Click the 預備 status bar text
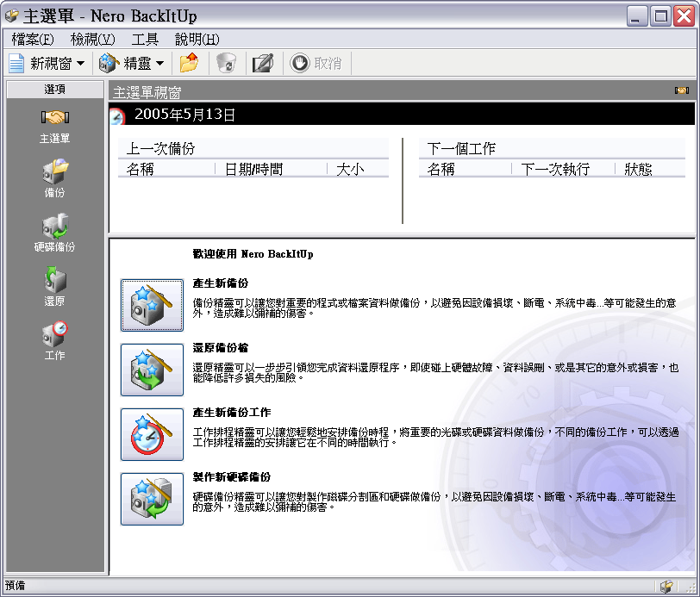The image size is (700, 597). [16, 586]
